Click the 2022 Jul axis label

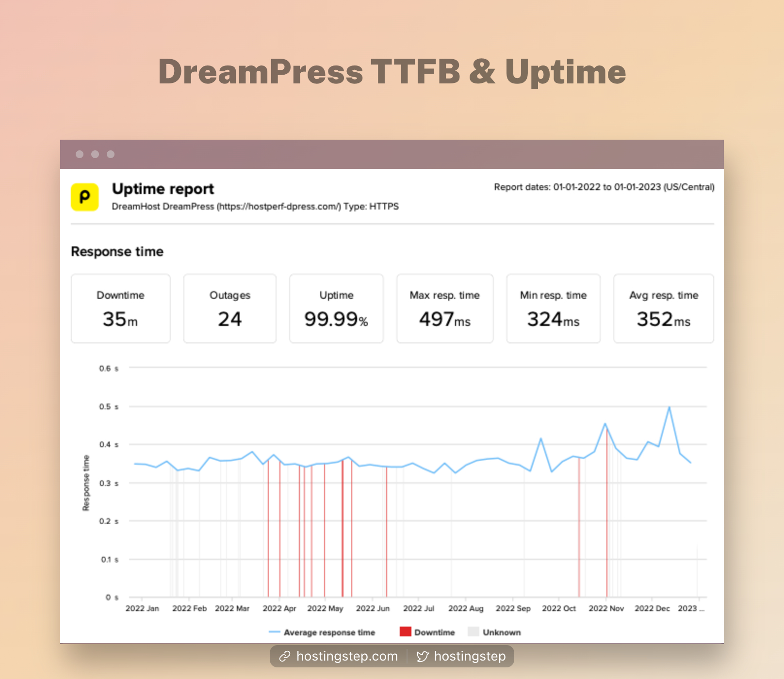coord(419,608)
